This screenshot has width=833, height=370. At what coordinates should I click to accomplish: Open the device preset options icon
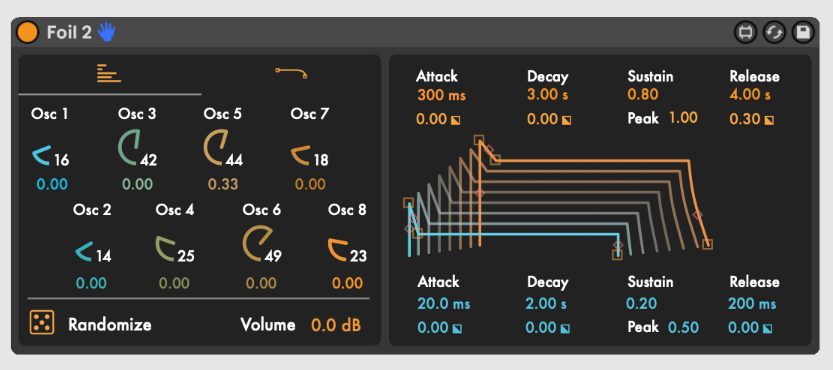click(x=745, y=33)
